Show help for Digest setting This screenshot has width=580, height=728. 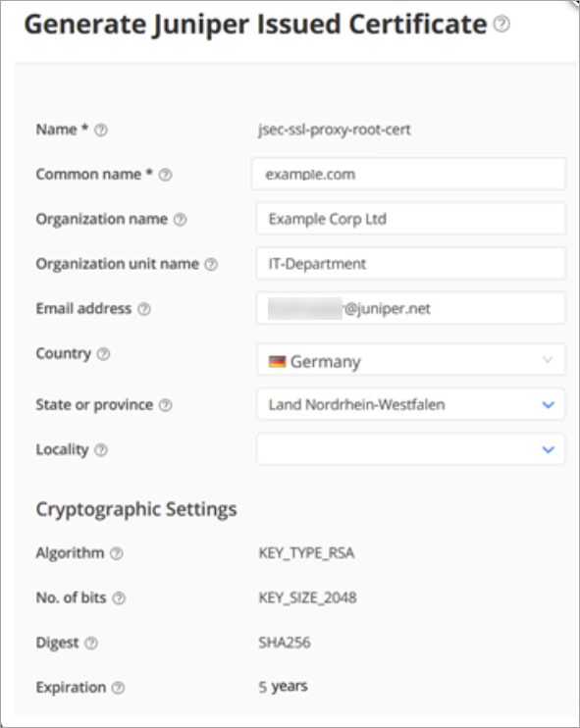point(91,643)
